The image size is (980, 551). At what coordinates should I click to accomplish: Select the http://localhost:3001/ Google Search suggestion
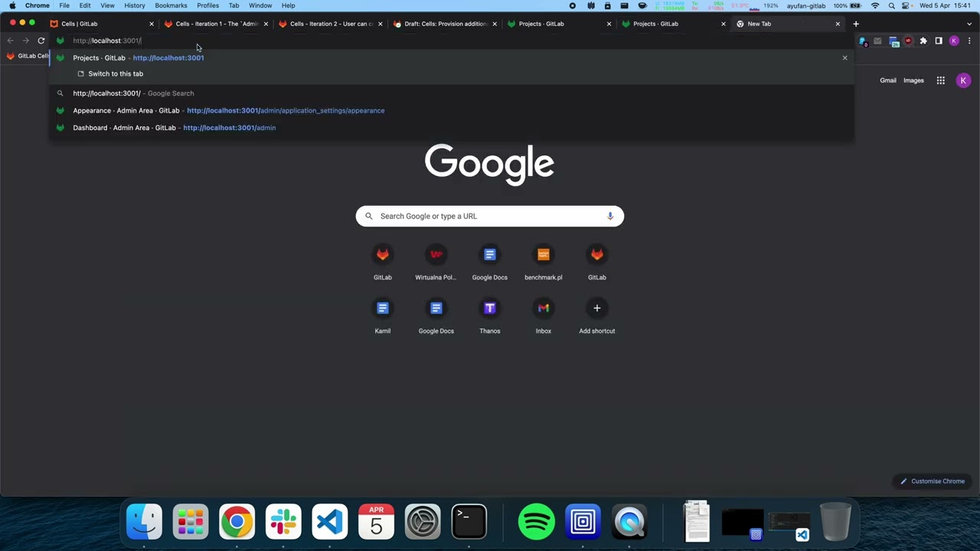[x=452, y=93]
